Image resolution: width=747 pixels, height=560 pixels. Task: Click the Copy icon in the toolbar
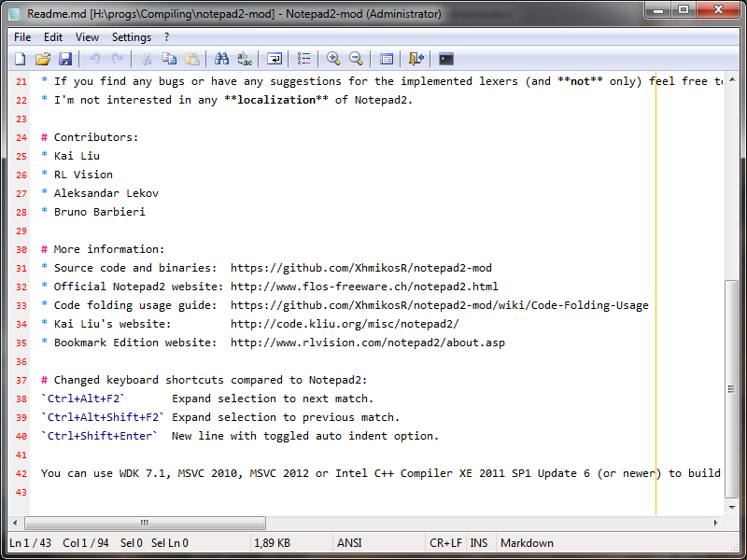(x=169, y=59)
